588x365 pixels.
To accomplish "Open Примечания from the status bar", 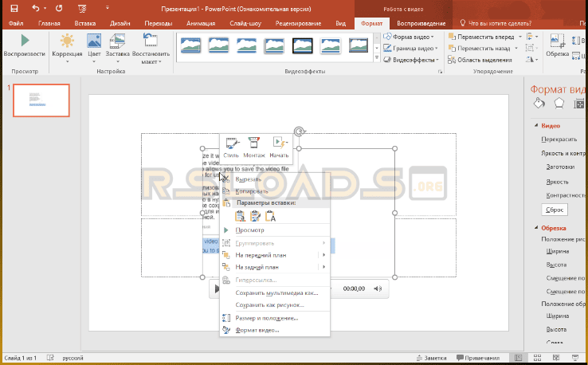I will tap(478, 358).
